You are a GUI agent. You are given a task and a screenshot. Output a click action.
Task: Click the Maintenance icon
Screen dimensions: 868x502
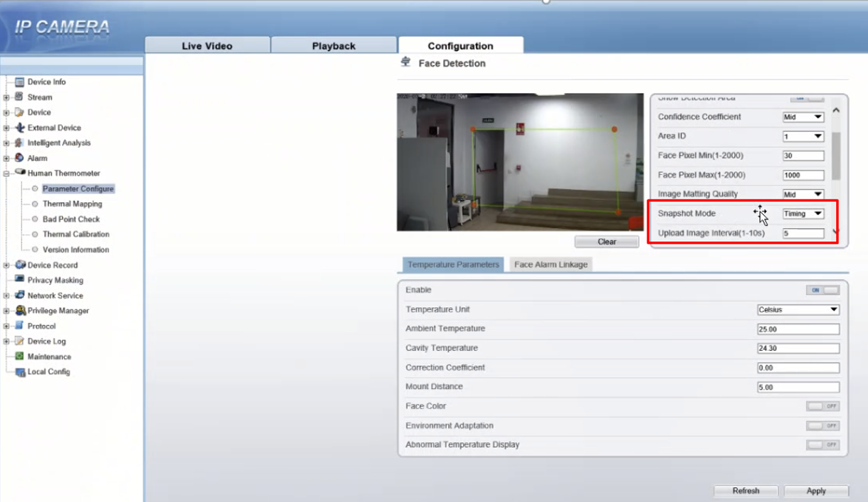tap(19, 357)
